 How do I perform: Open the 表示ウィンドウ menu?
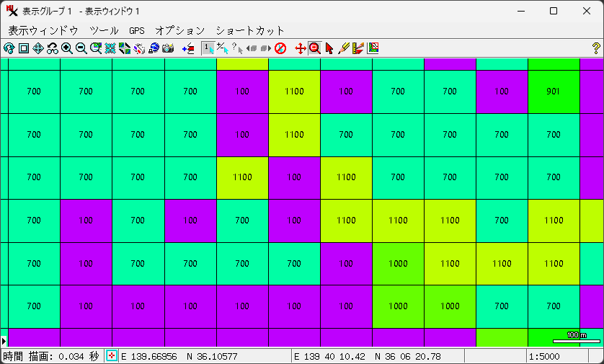point(43,31)
